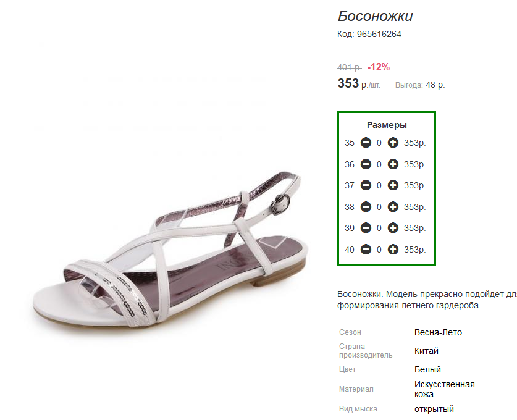Click the Размеры heading
Image resolution: width=517 pixels, height=420 pixels.
tap(387, 125)
